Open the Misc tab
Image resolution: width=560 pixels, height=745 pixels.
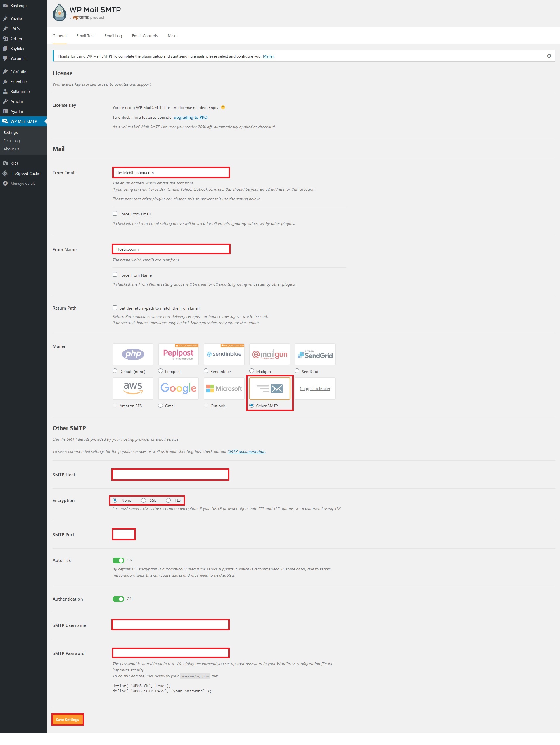click(172, 36)
